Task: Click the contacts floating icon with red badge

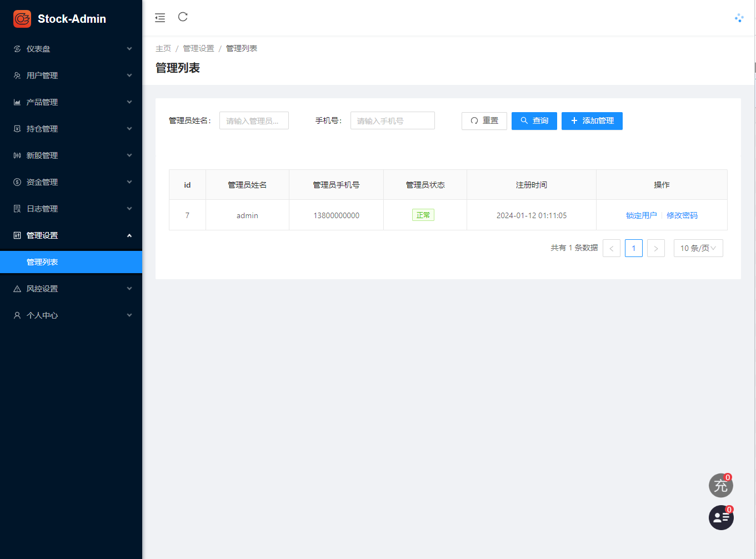Action: point(720,517)
